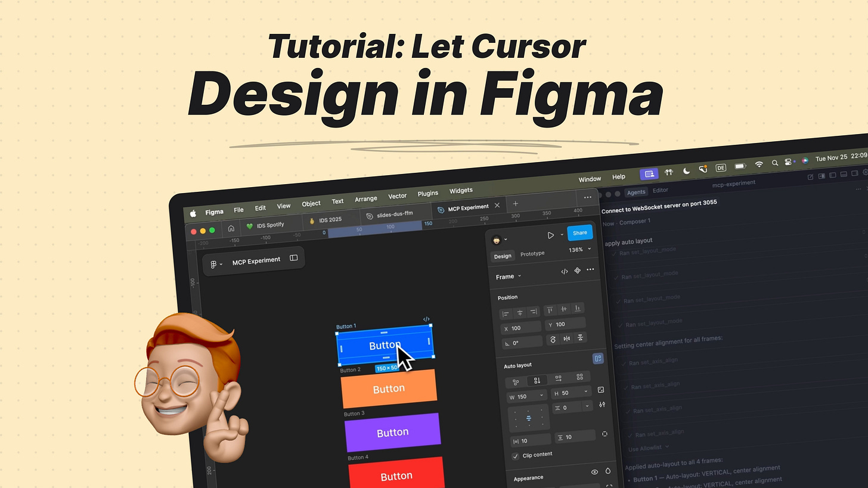Click the Share button
Screen dimensions: 868x488
tap(580, 232)
